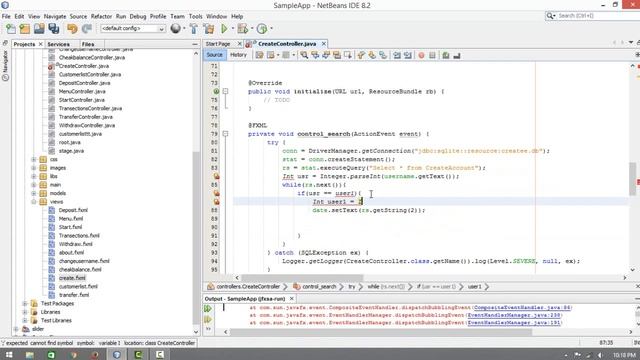Minimize the Projects panel group
This screenshot has width=640, height=360.
coord(195,44)
